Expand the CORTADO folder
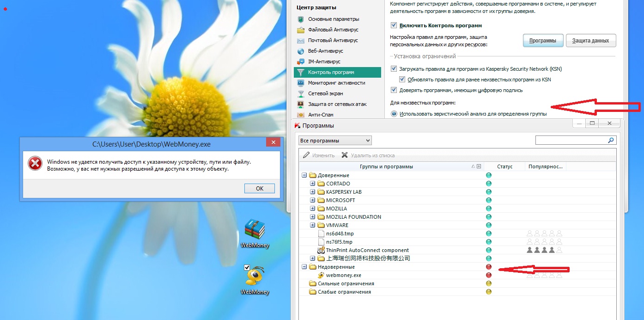Image resolution: width=644 pixels, height=320 pixels. (x=312, y=184)
